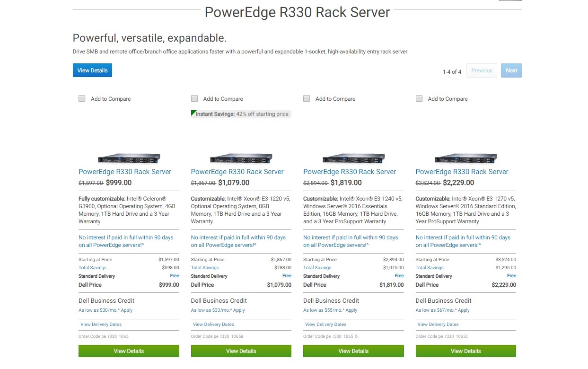
Task: Click the As low as $55/mo. Apply link
Action: (330, 310)
